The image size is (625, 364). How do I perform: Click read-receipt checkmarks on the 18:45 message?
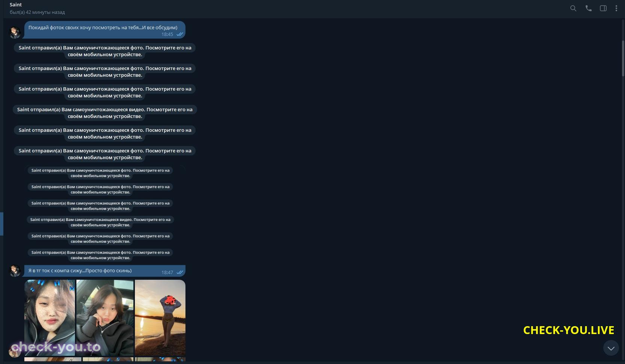pyautogui.click(x=180, y=34)
